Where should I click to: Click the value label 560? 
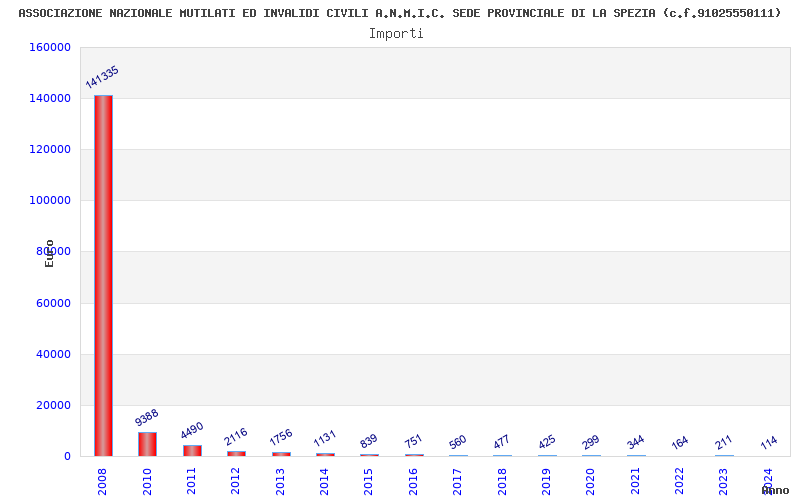pyautogui.click(x=458, y=442)
